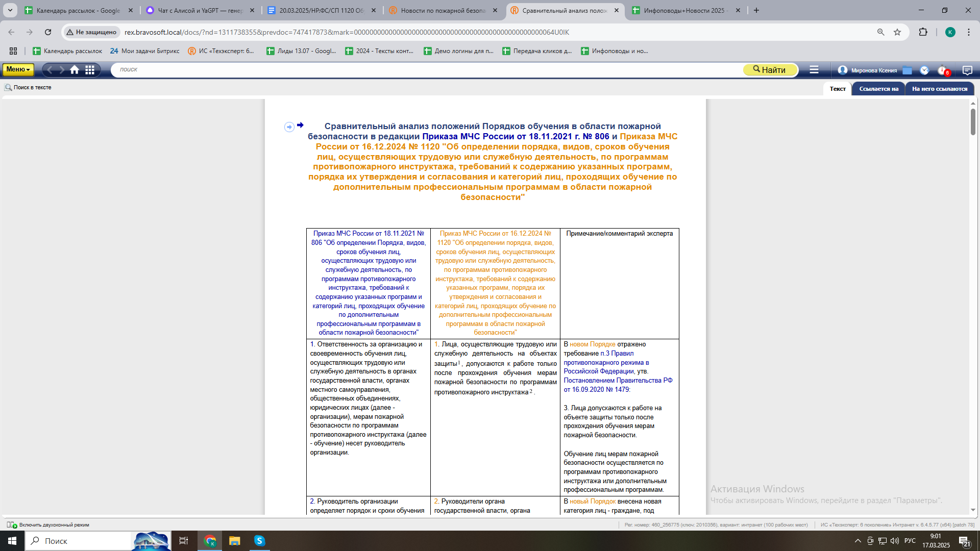This screenshot has height=551, width=980.
Task: Open a new browser tab
Action: click(756, 10)
